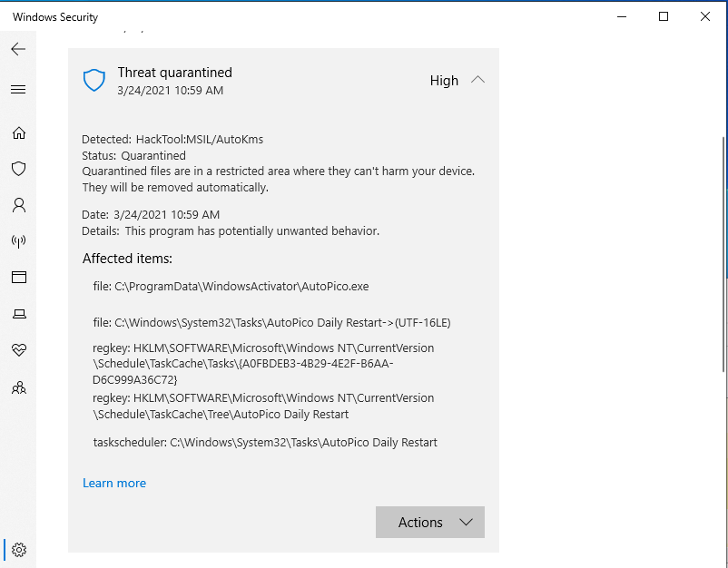Collapse the threat details using the High chevron
Image resolution: width=728 pixels, height=568 pixels.
click(x=477, y=80)
